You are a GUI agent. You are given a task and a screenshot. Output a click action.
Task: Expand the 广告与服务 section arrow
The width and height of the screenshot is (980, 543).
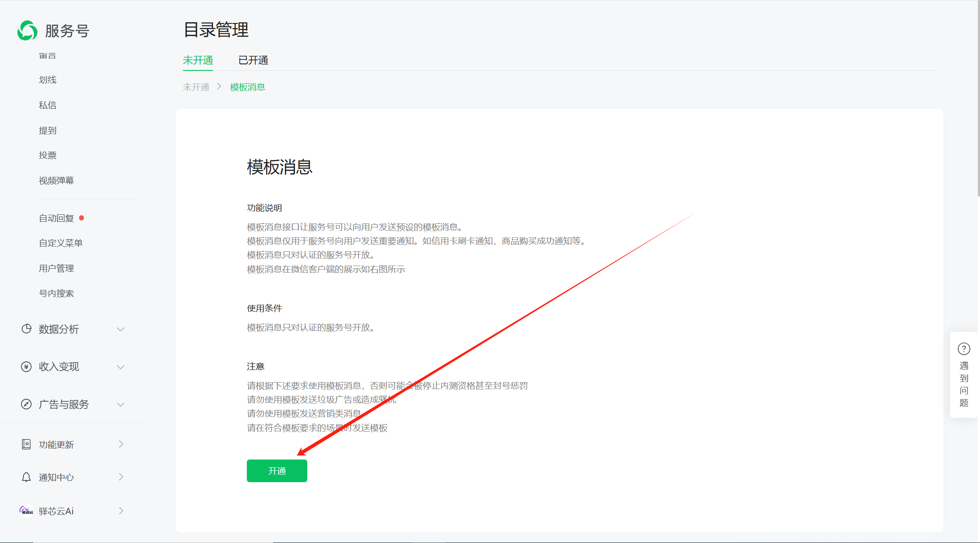[121, 404]
